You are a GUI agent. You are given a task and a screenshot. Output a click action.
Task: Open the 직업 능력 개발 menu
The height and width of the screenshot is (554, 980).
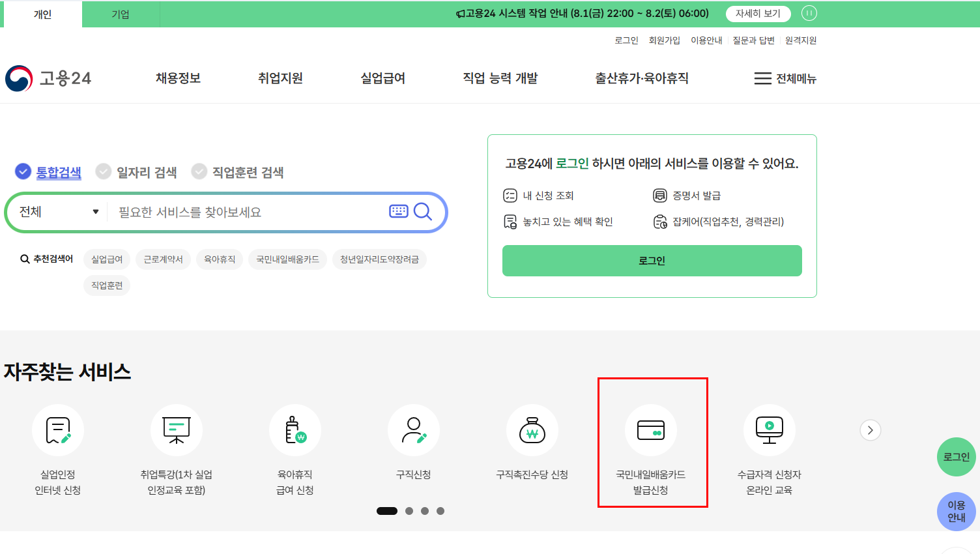500,78
